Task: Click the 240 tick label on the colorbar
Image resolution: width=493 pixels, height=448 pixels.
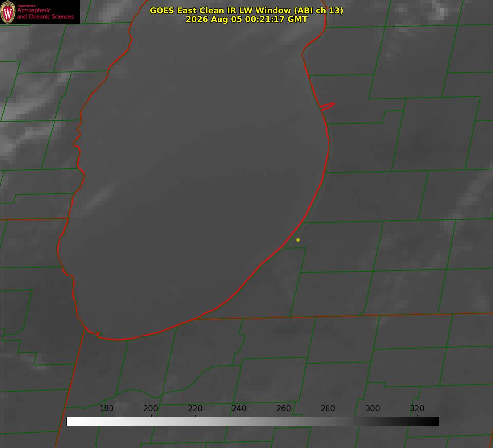Action: 239,408
